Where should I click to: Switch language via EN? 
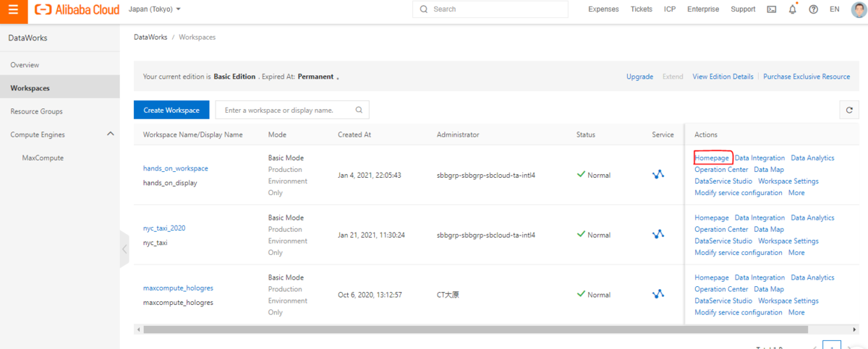coord(835,9)
